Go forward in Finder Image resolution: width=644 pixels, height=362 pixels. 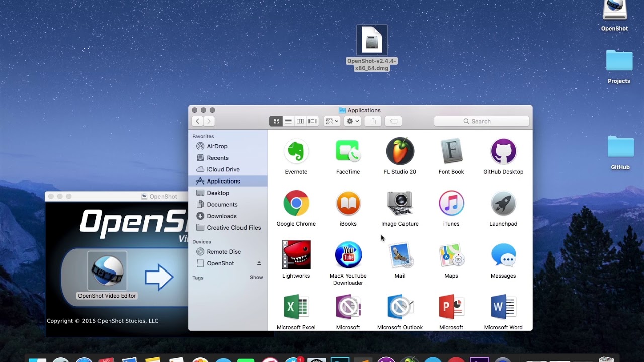pos(209,121)
